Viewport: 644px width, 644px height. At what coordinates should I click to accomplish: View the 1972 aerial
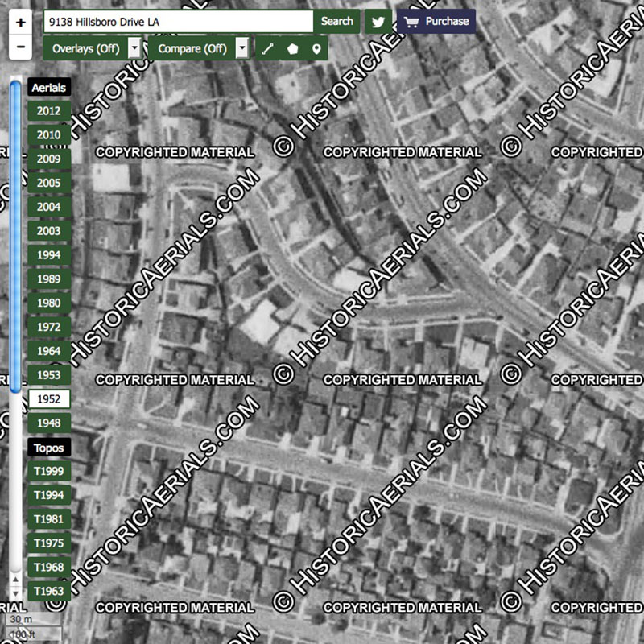click(x=49, y=327)
